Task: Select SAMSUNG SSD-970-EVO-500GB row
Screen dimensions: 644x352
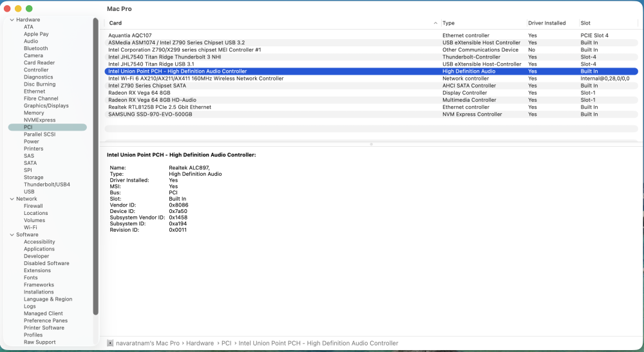Action: pos(372,115)
